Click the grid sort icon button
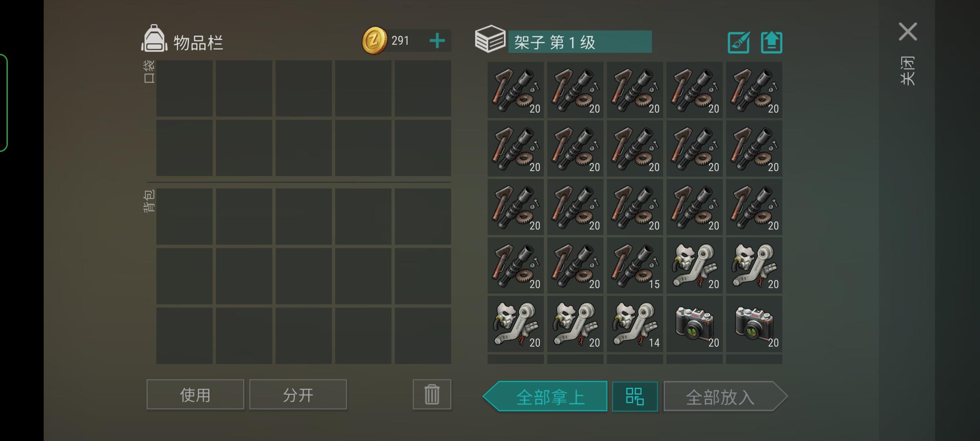Viewport: 980px width, 441px height. pyautogui.click(x=635, y=396)
